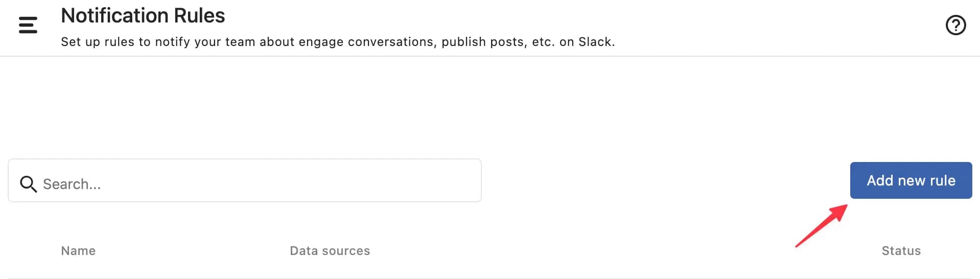The height and width of the screenshot is (279, 980).
Task: Click the Status column header
Action: pos(901,251)
